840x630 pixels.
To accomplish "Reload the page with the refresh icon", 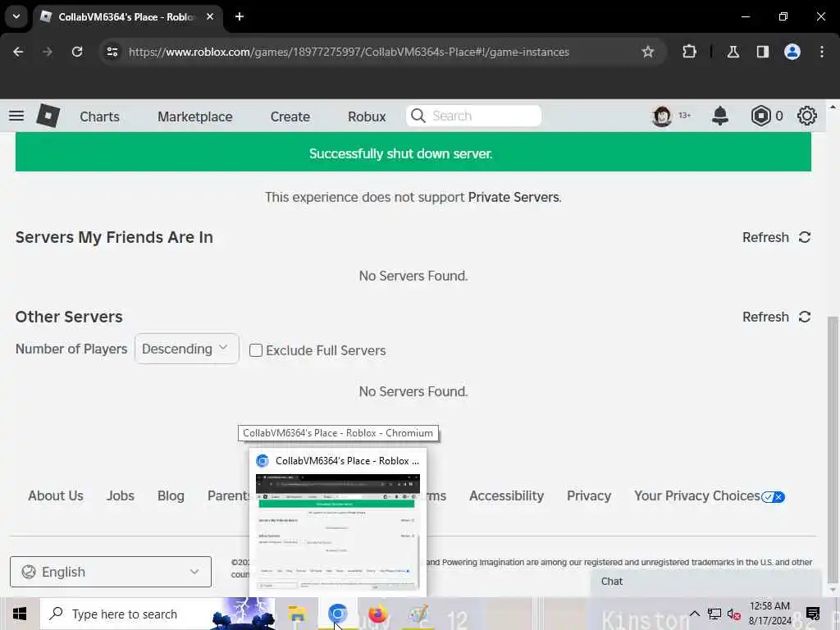I will 77,52.
